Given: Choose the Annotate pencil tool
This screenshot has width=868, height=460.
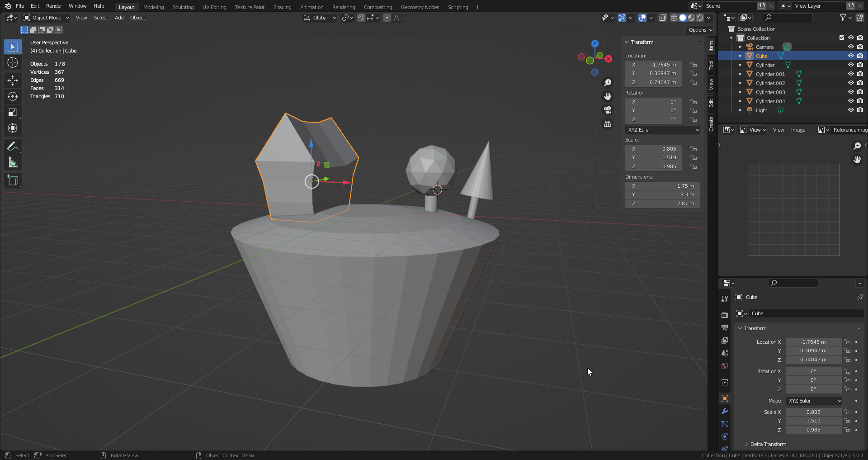Looking at the screenshot, I should click(x=13, y=147).
